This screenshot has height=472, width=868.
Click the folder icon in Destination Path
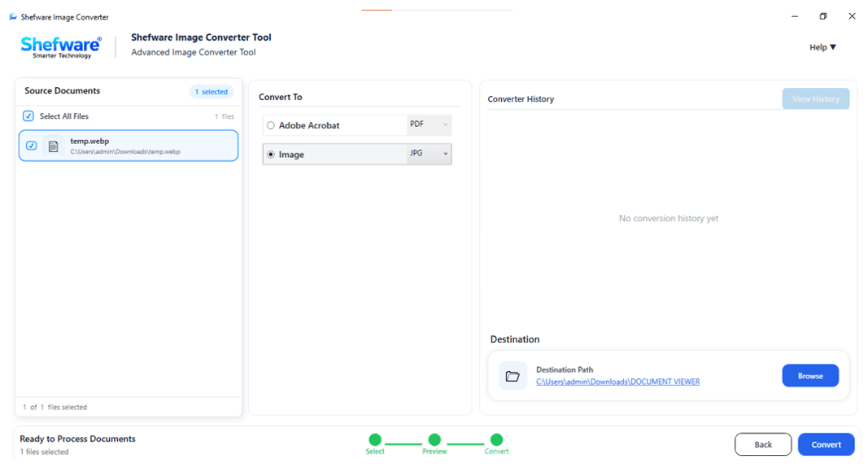point(513,376)
